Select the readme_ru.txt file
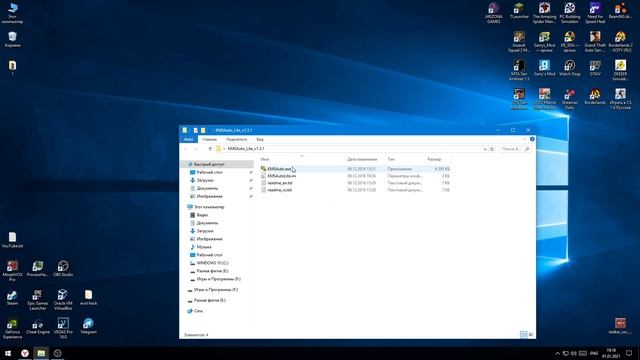Image resolution: width=640 pixels, height=360 pixels. (x=279, y=190)
